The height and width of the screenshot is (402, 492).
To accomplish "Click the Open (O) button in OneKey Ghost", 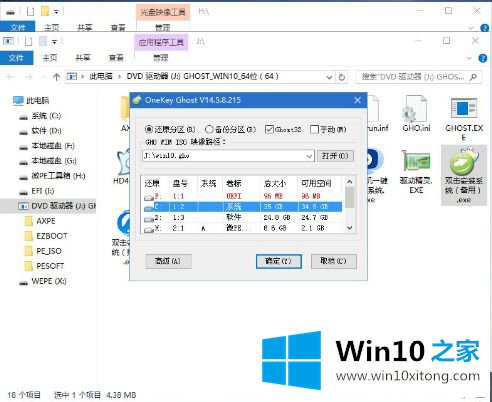I will click(335, 156).
